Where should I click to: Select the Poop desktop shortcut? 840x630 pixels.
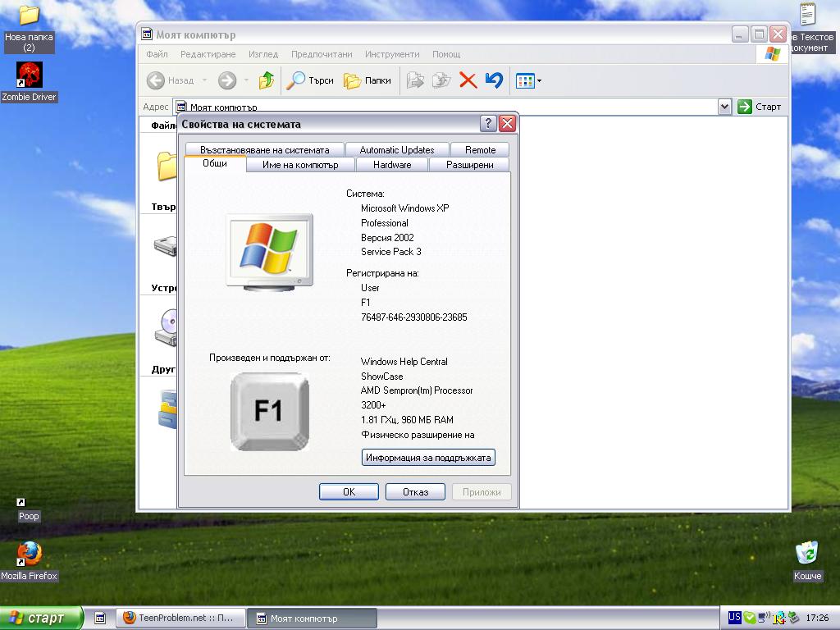click(x=29, y=509)
